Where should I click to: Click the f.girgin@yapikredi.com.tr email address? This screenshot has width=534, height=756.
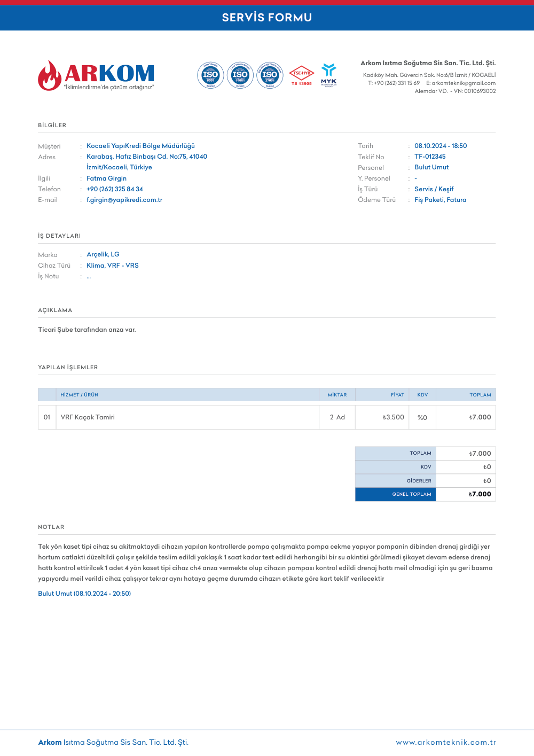(124, 200)
